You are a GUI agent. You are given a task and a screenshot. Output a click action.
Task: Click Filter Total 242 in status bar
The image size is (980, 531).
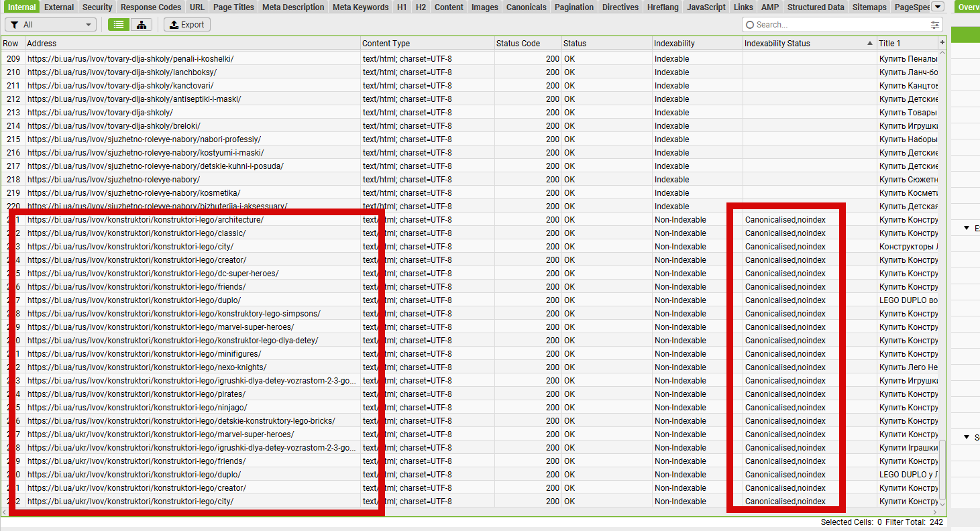[x=916, y=522]
